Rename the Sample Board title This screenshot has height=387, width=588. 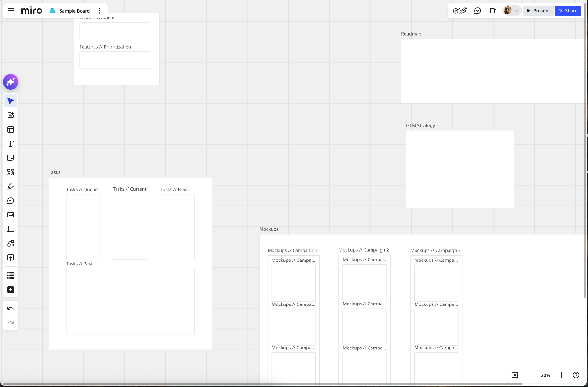[74, 11]
